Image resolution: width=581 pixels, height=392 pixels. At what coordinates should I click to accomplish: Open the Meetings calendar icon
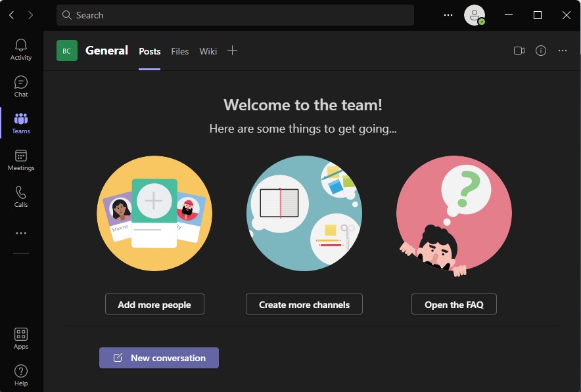pyautogui.click(x=21, y=160)
